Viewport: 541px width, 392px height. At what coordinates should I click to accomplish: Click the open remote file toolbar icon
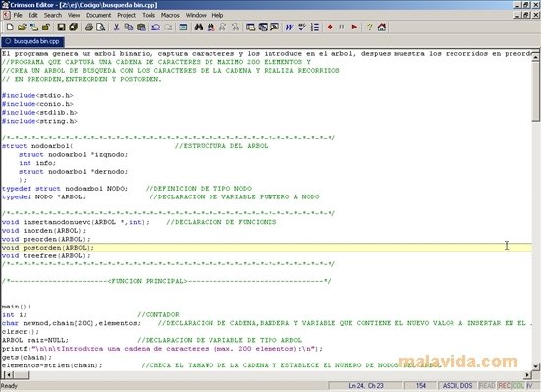tap(34, 27)
